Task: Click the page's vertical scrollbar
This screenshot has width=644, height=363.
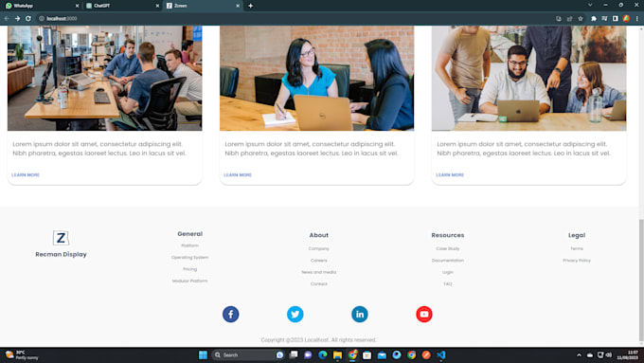Action: coord(641,281)
